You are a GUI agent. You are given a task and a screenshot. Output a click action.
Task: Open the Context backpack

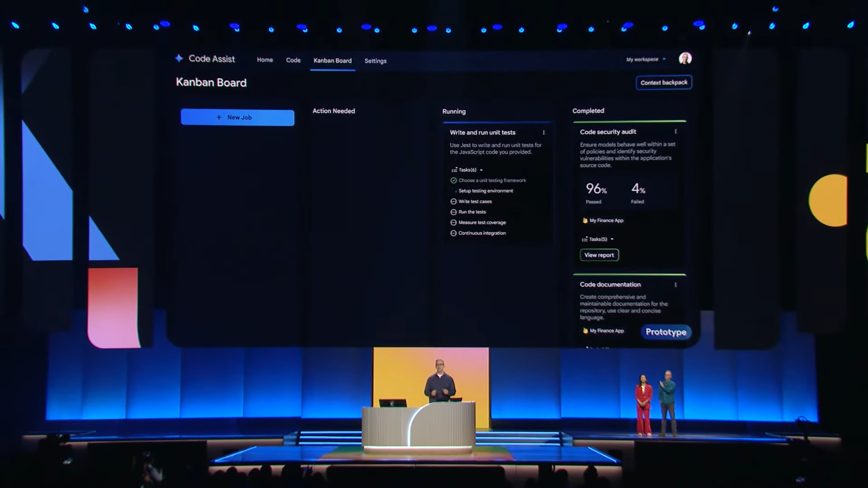(x=663, y=82)
